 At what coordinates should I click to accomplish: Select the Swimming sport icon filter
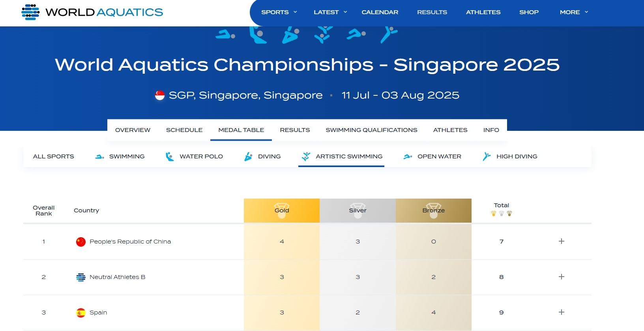100,157
